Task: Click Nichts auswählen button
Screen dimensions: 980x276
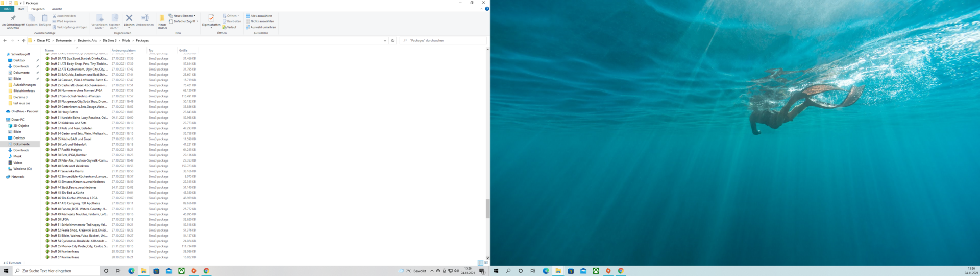Action: click(260, 21)
